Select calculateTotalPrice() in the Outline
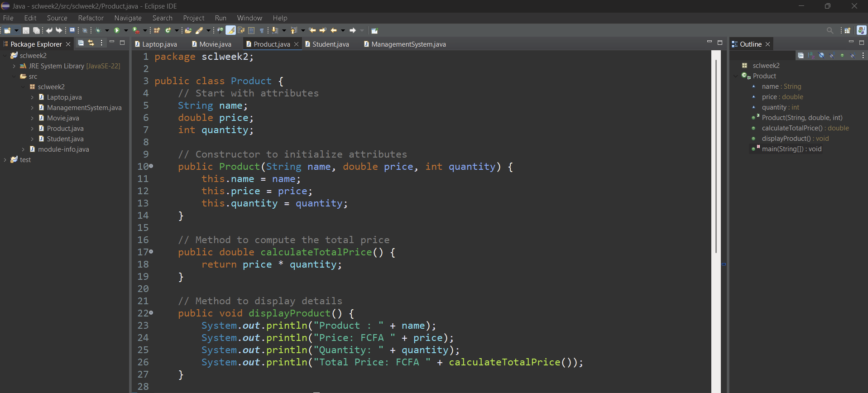The height and width of the screenshot is (393, 868). click(x=800, y=128)
